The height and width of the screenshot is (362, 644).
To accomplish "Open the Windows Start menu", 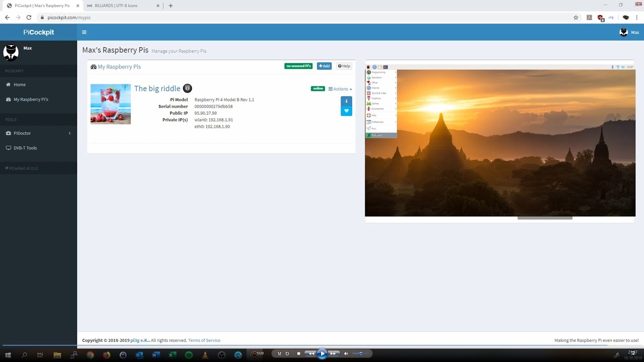I will tap(8, 355).
